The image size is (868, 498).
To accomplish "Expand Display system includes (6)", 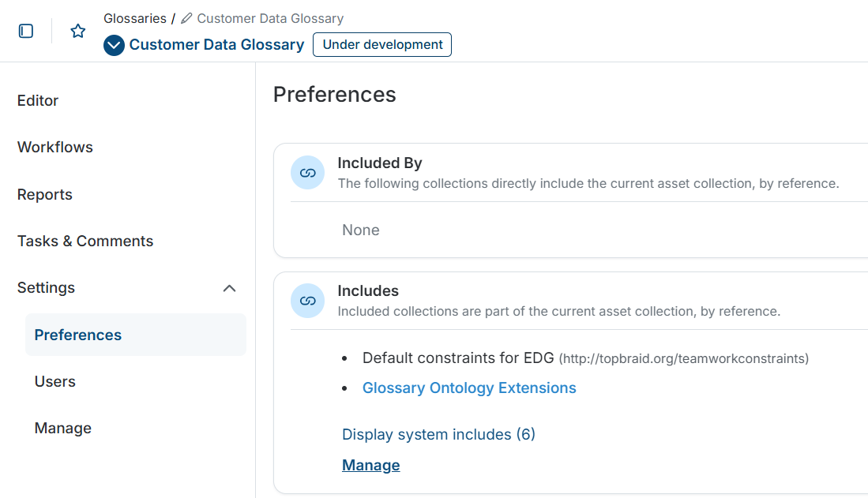I will point(438,434).
